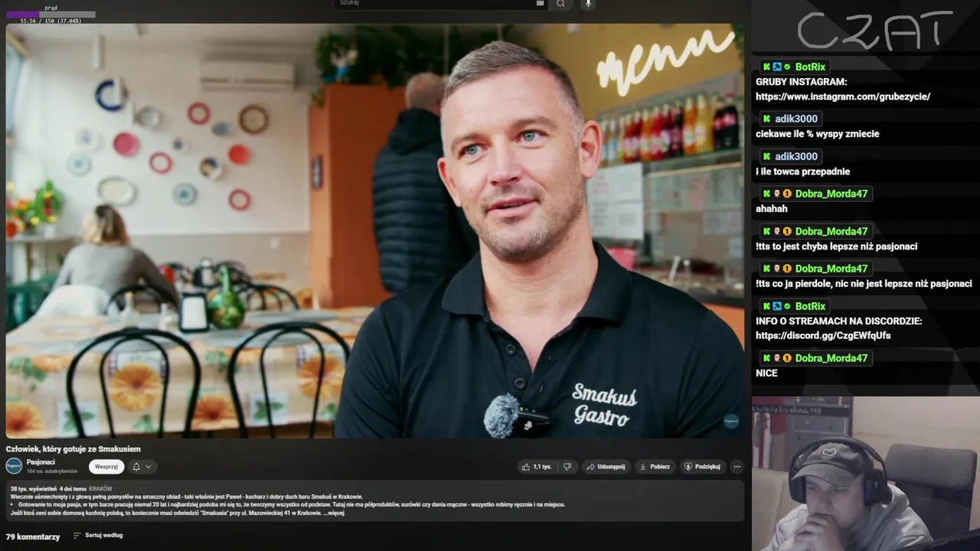Like the video (1,1 tys.)
Viewport: 980px width, 551px height.
537,467
